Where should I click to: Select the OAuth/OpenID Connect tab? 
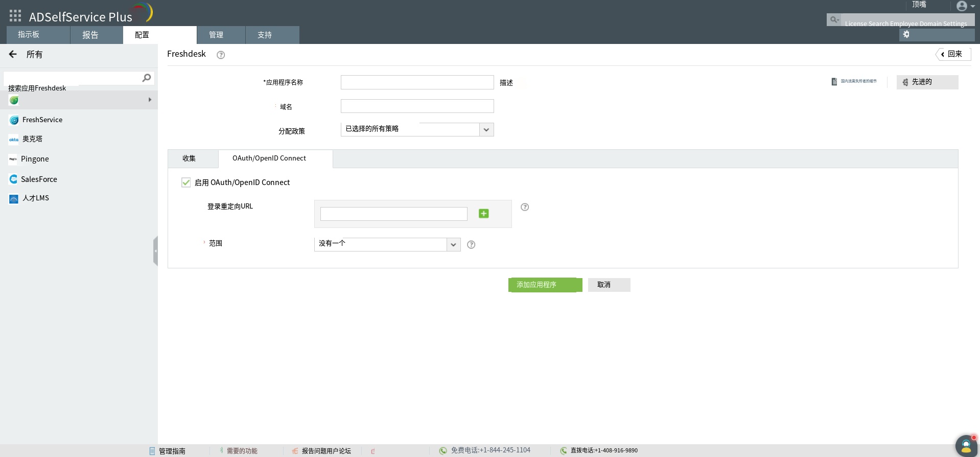pos(275,158)
